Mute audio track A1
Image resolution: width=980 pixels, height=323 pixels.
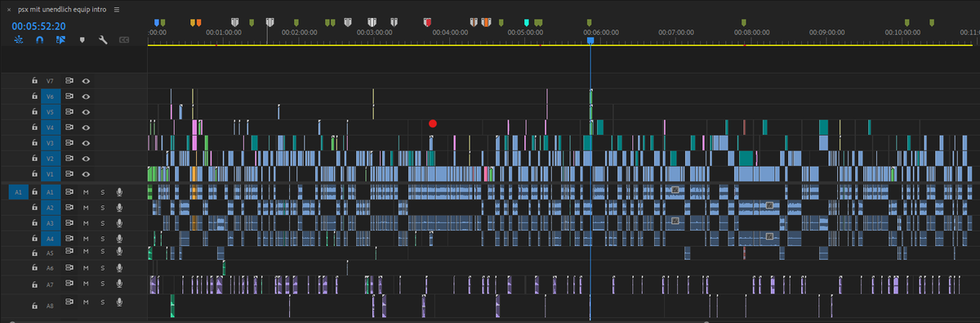pyautogui.click(x=86, y=191)
